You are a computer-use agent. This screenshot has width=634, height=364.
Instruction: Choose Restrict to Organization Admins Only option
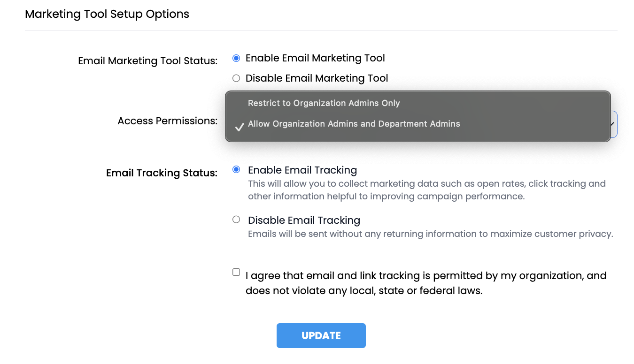(324, 103)
